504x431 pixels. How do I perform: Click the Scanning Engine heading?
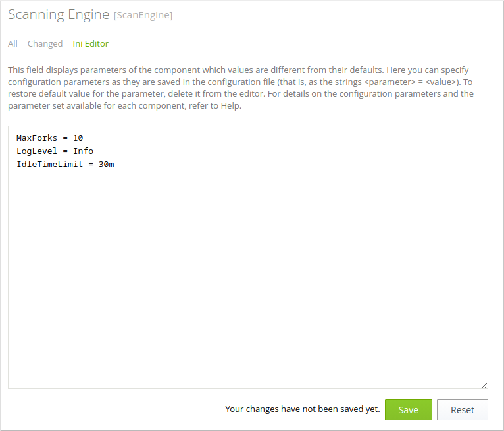coord(59,14)
